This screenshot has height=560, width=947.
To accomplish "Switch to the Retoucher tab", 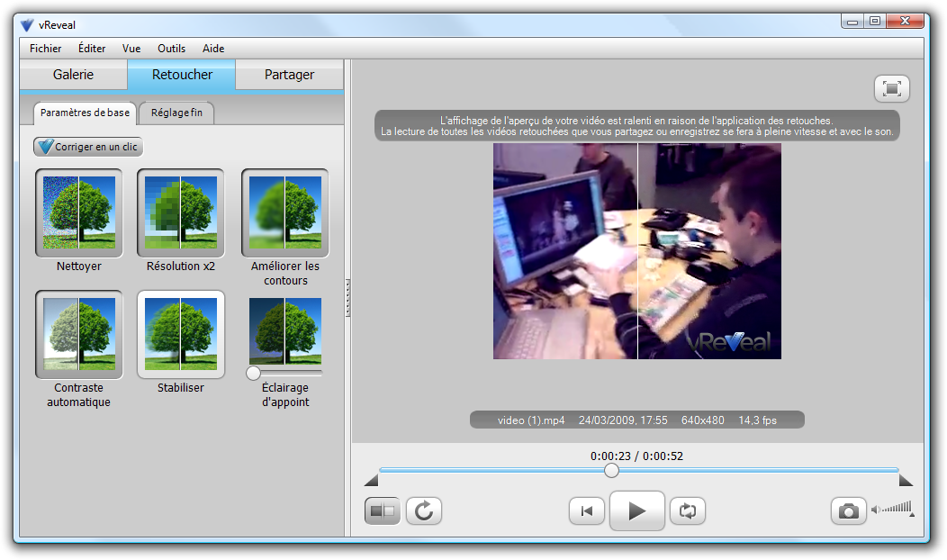I will (x=182, y=75).
